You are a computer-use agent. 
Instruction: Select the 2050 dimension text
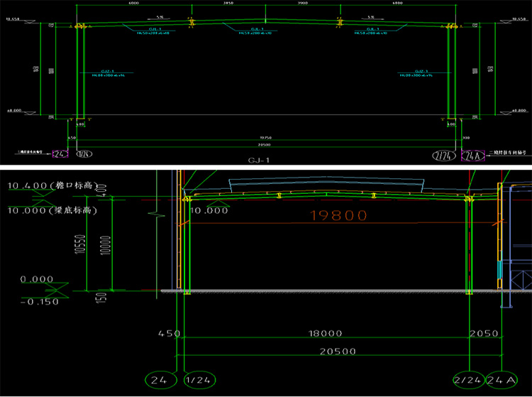click(485, 333)
